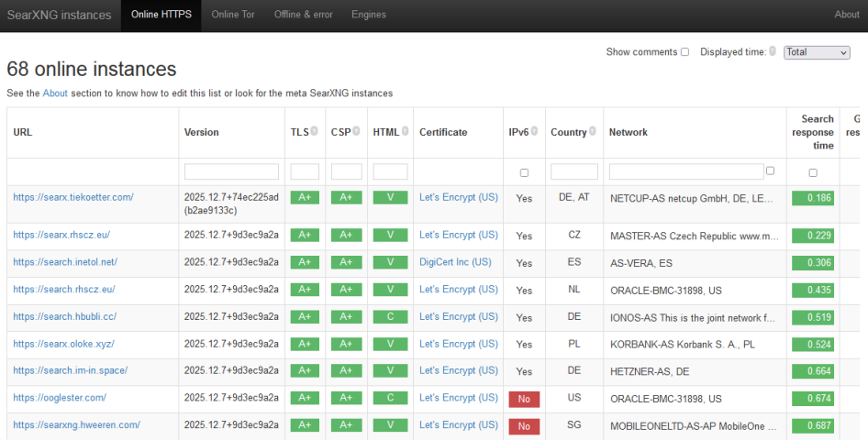Click the Version filter input field
The height and width of the screenshot is (440, 868).
pyautogui.click(x=231, y=171)
